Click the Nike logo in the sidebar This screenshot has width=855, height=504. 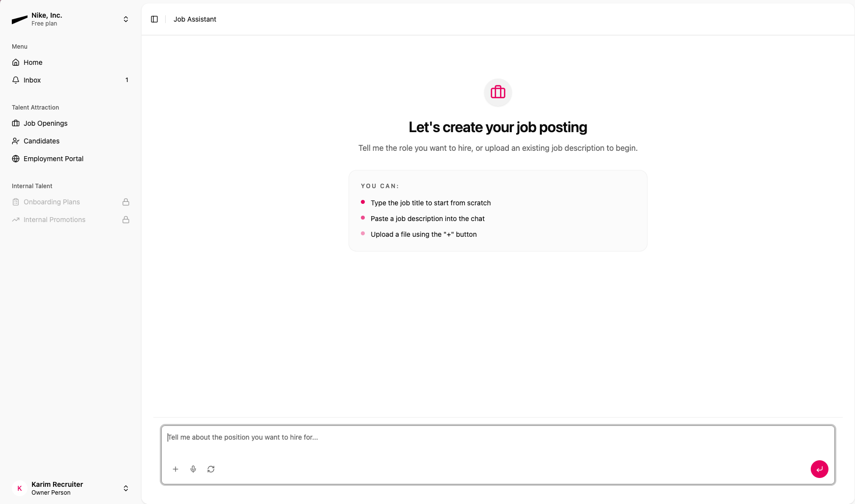pyautogui.click(x=19, y=19)
